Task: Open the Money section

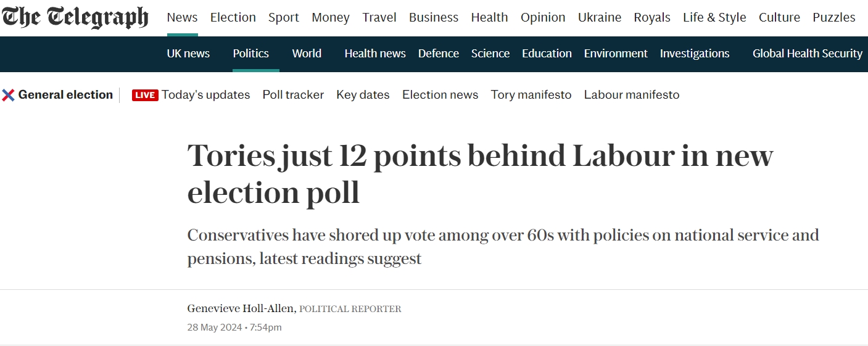Action: pyautogui.click(x=331, y=17)
